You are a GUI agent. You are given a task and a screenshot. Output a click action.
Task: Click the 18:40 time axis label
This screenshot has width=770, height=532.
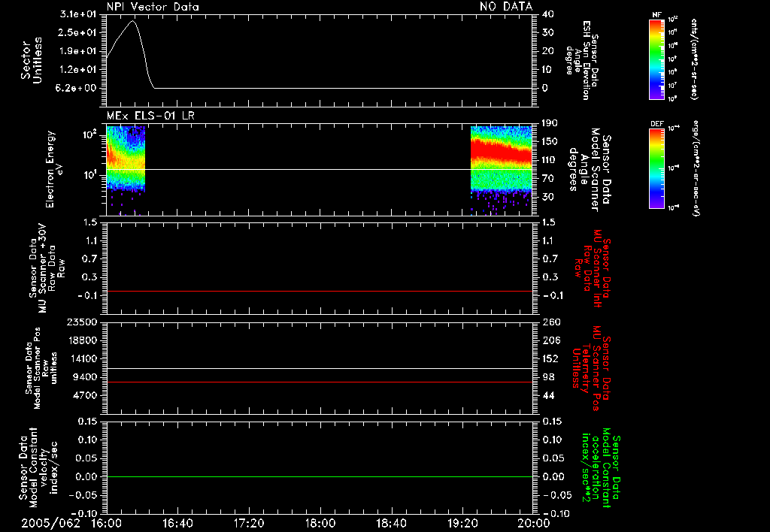click(391, 523)
